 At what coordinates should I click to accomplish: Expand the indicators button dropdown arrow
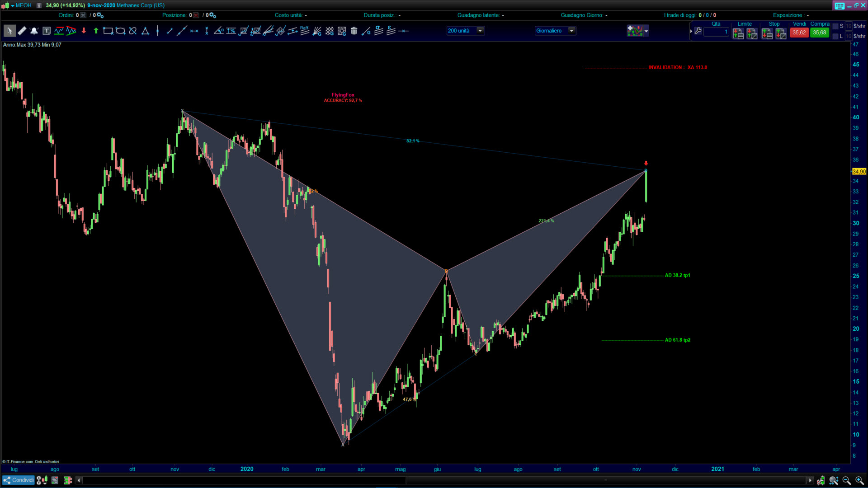click(646, 31)
